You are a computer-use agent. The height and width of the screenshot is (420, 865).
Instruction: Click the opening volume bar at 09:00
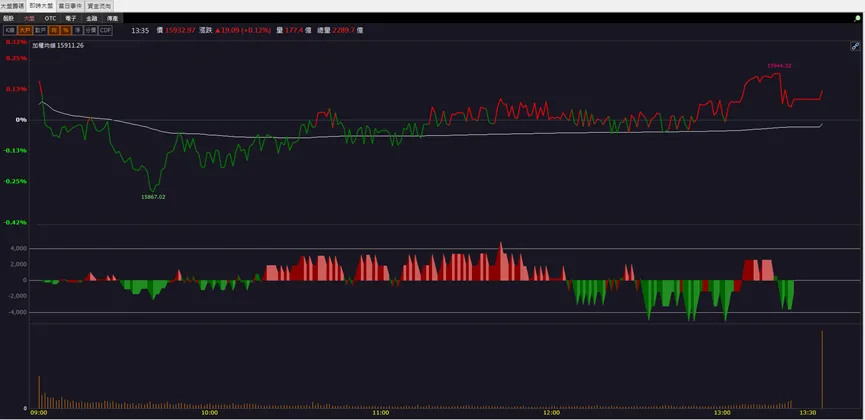click(x=39, y=392)
